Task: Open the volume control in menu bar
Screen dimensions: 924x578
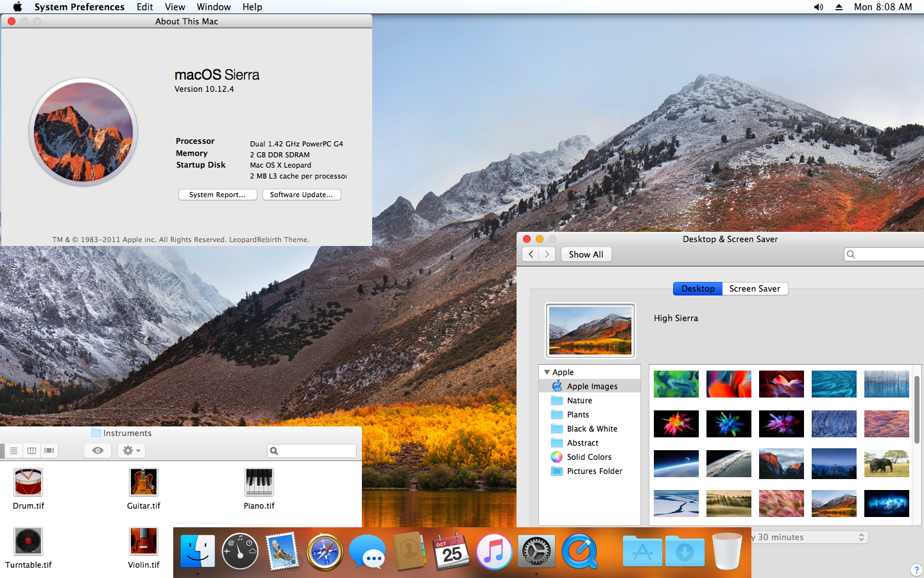Action: pos(818,7)
